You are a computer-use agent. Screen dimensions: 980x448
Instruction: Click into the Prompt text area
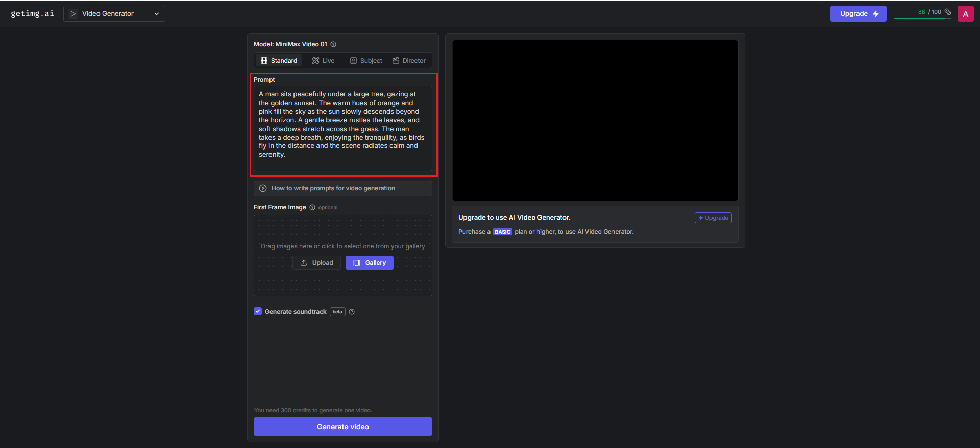343,129
